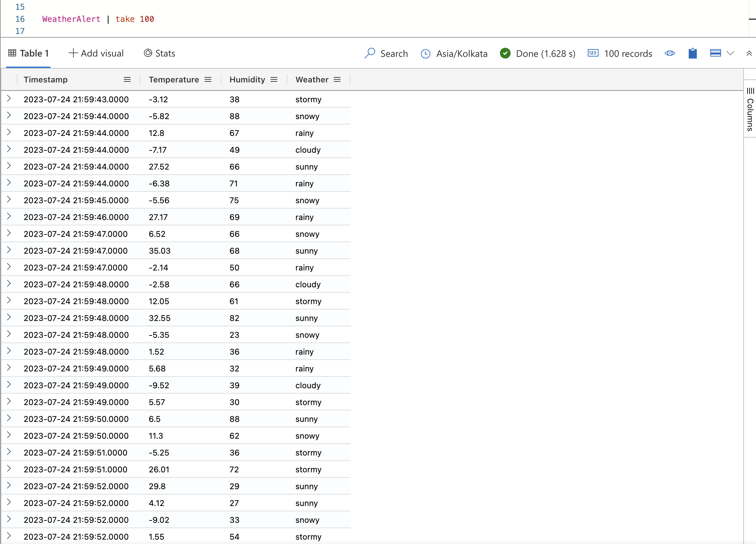Click the clock timezone icon next to Asia/Kolkata

point(426,53)
